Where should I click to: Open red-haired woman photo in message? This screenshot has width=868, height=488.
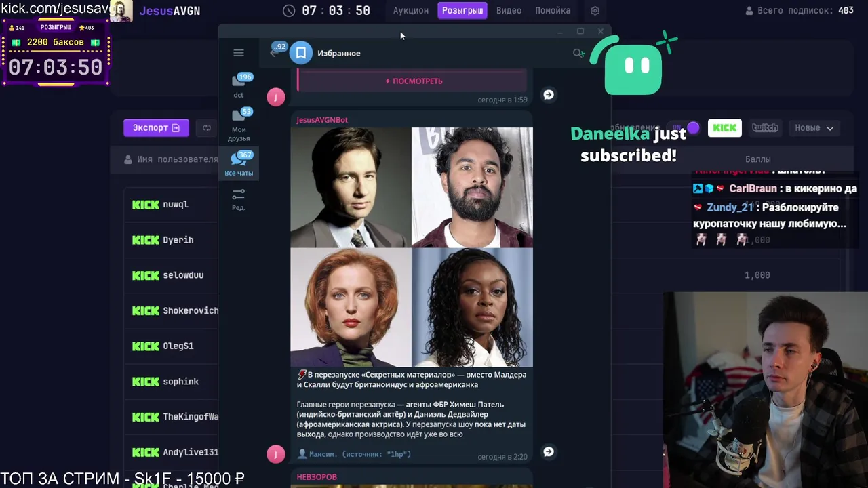(x=351, y=308)
